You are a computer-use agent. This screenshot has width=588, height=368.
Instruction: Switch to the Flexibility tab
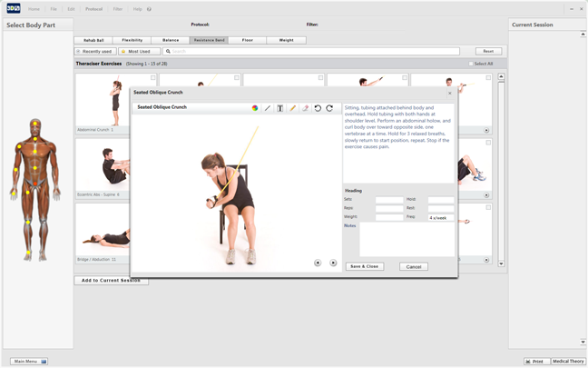pyautogui.click(x=132, y=40)
